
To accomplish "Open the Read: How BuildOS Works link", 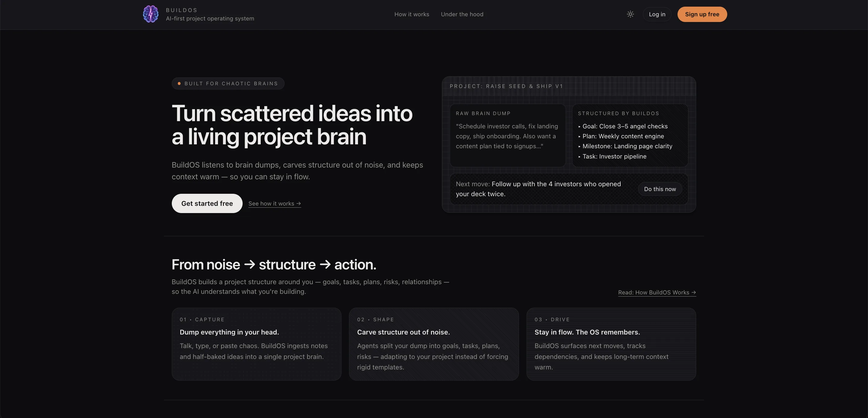I will point(657,292).
